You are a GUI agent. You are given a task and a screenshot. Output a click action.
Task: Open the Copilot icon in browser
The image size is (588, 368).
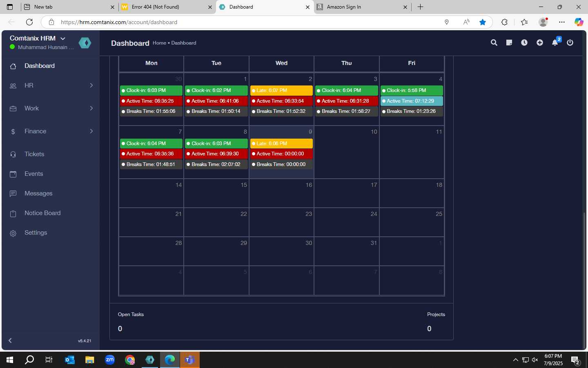pos(579,22)
